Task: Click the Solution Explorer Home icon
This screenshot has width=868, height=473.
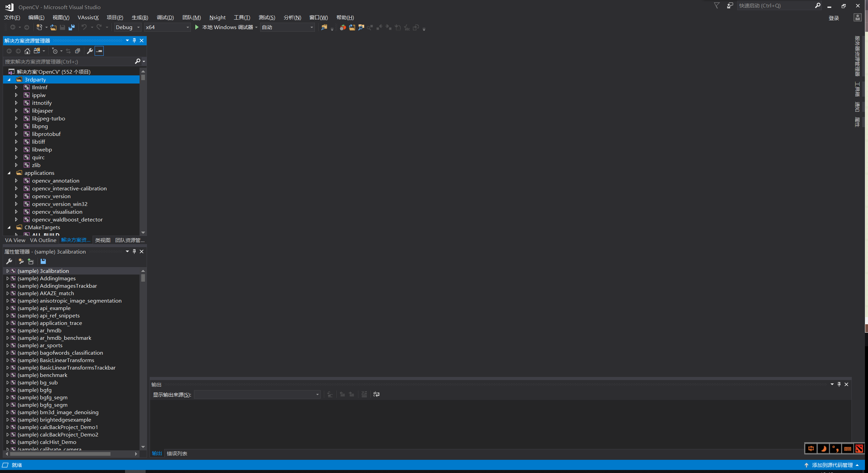Action: (27, 51)
